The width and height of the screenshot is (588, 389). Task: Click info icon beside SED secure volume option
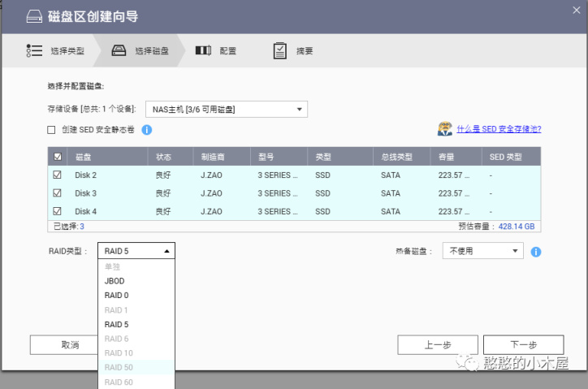[x=147, y=130]
